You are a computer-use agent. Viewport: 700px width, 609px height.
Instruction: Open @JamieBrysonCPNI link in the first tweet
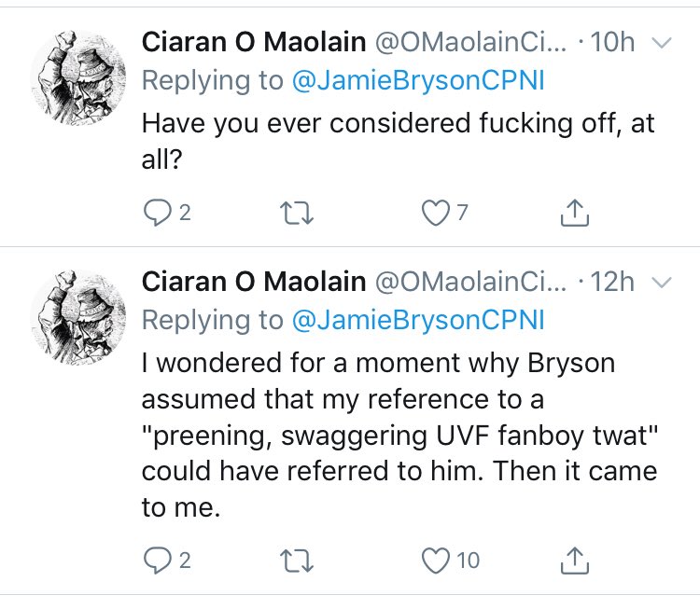point(417,80)
